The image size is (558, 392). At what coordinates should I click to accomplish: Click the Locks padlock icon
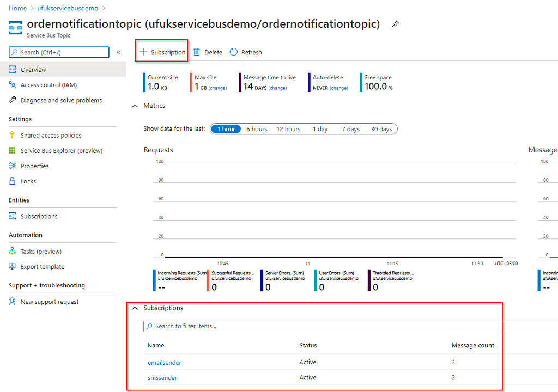tap(12, 181)
